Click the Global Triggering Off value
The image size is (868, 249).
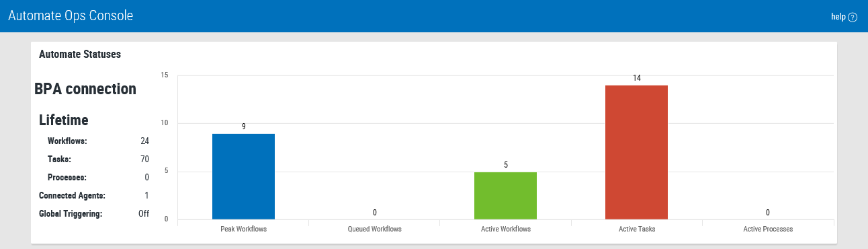(144, 214)
